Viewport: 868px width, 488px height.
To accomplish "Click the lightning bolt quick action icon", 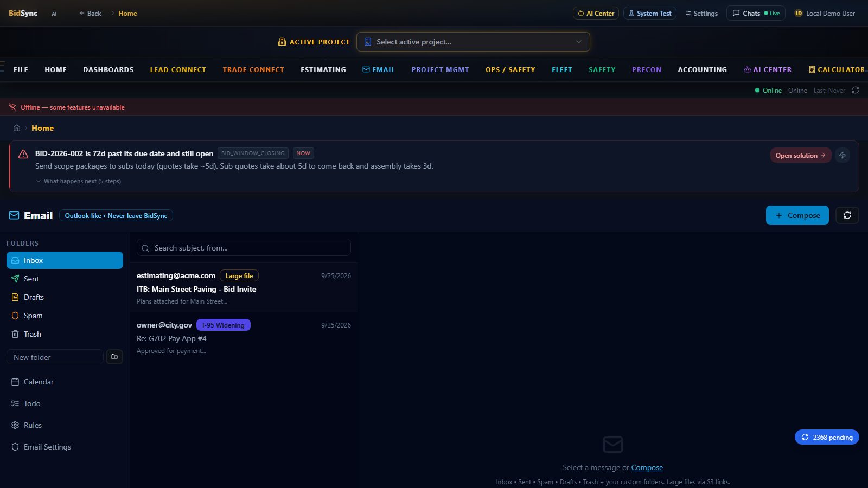I will pyautogui.click(x=843, y=155).
